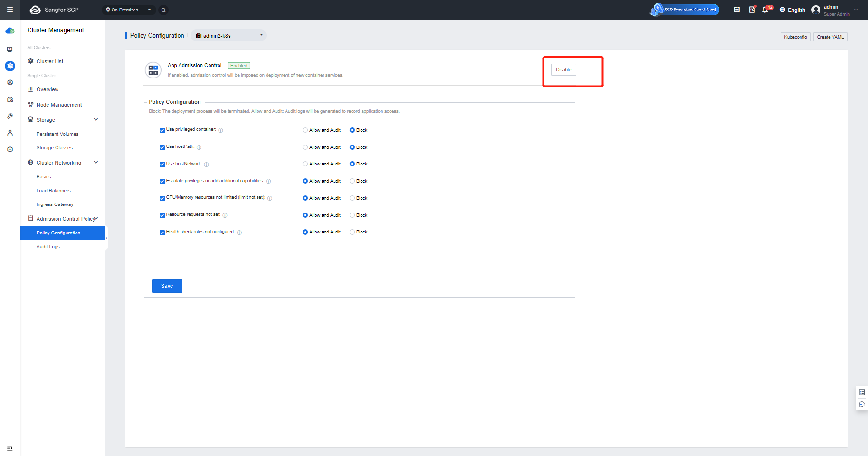Screen dimensions: 868x456
Task: Show info for Health check rules not configured
Action: [239, 233]
